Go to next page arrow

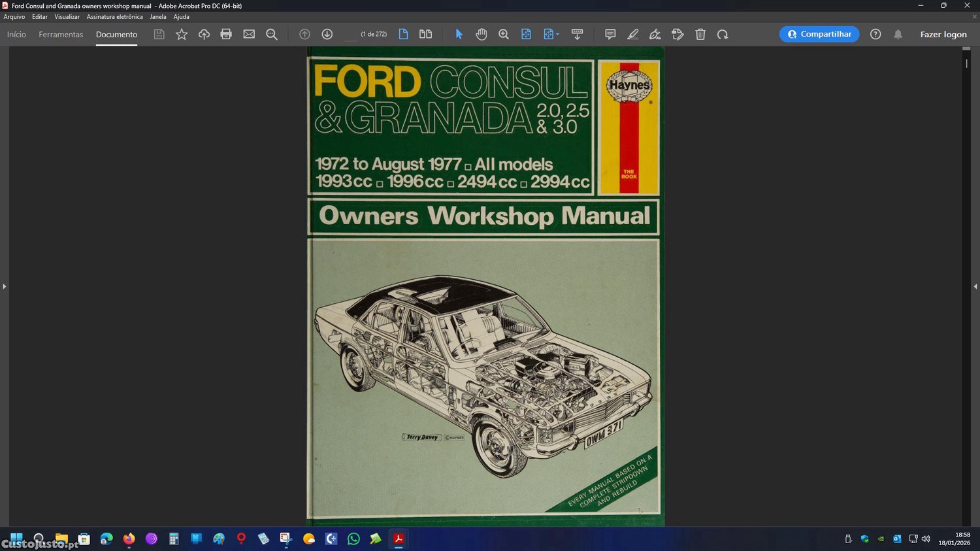point(327,34)
